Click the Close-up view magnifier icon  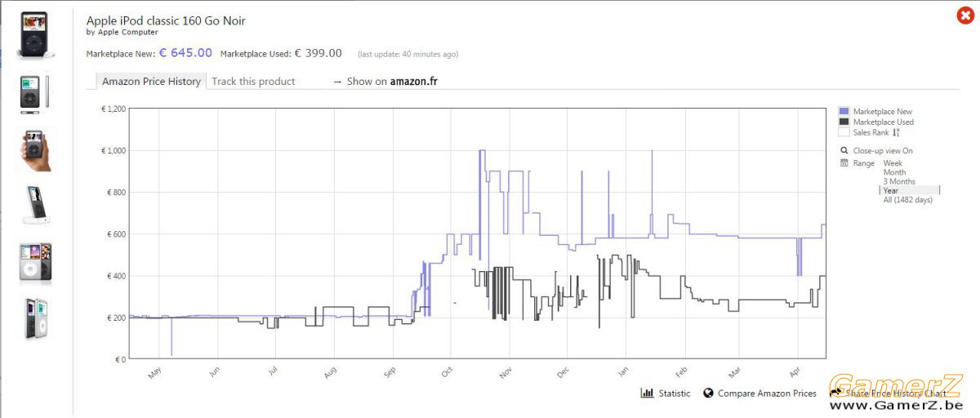click(x=844, y=151)
